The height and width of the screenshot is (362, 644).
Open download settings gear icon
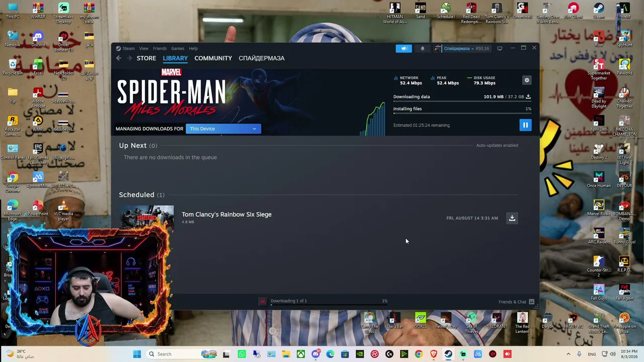click(527, 80)
